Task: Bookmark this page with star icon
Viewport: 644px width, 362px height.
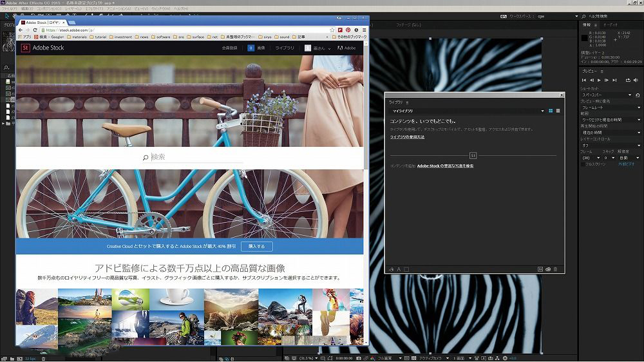Action: 332,30
